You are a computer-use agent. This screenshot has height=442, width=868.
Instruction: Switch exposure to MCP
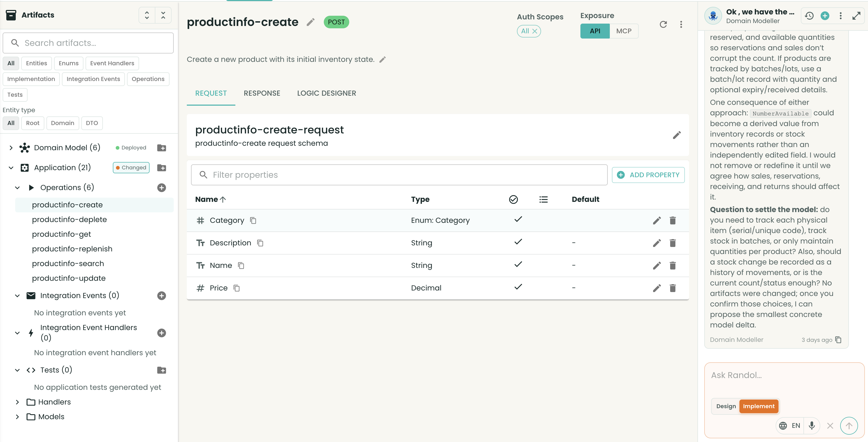pyautogui.click(x=624, y=31)
